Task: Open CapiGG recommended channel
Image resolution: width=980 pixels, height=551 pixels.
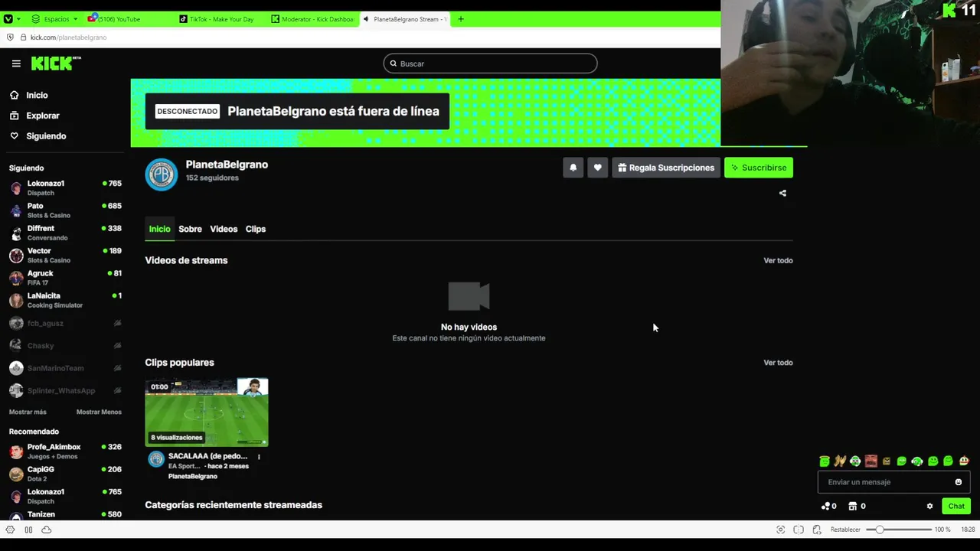Action: click(x=65, y=474)
